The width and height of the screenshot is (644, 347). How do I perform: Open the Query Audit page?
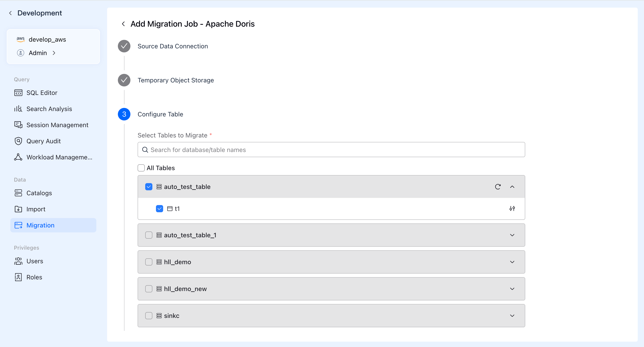pyautogui.click(x=43, y=141)
